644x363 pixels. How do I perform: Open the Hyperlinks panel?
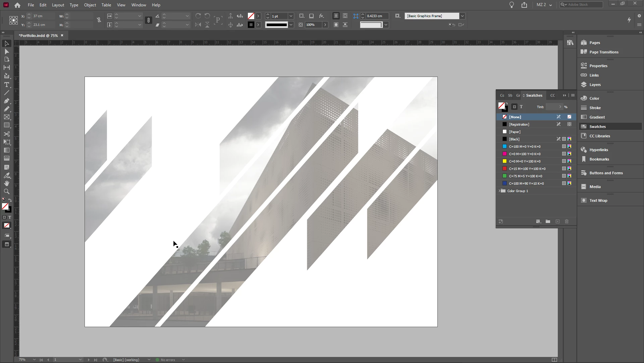pos(598,150)
